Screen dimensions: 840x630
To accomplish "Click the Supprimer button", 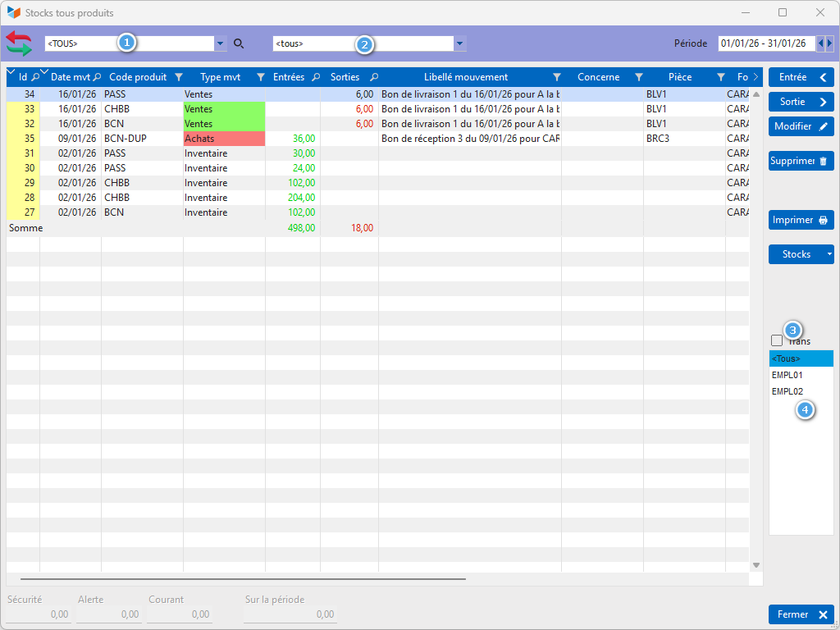I will coord(801,161).
